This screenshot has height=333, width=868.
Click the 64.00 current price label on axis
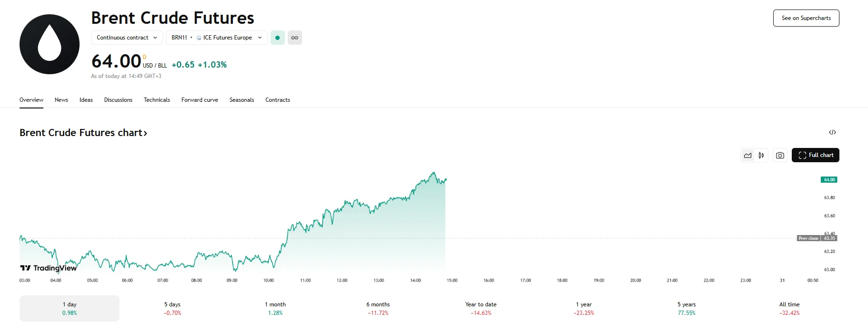click(829, 180)
